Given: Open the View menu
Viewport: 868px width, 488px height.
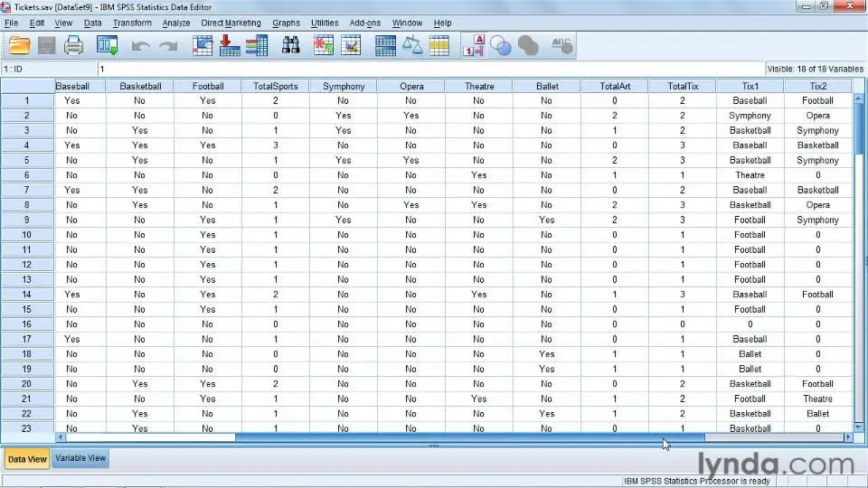Looking at the screenshot, I should coord(63,23).
